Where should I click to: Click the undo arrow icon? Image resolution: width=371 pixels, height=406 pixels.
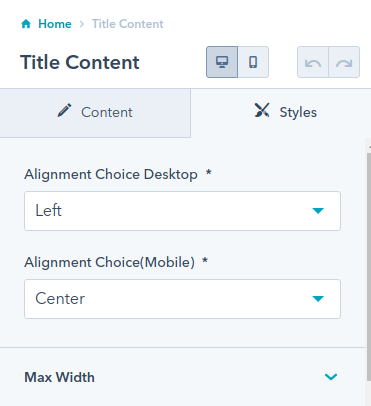point(313,62)
